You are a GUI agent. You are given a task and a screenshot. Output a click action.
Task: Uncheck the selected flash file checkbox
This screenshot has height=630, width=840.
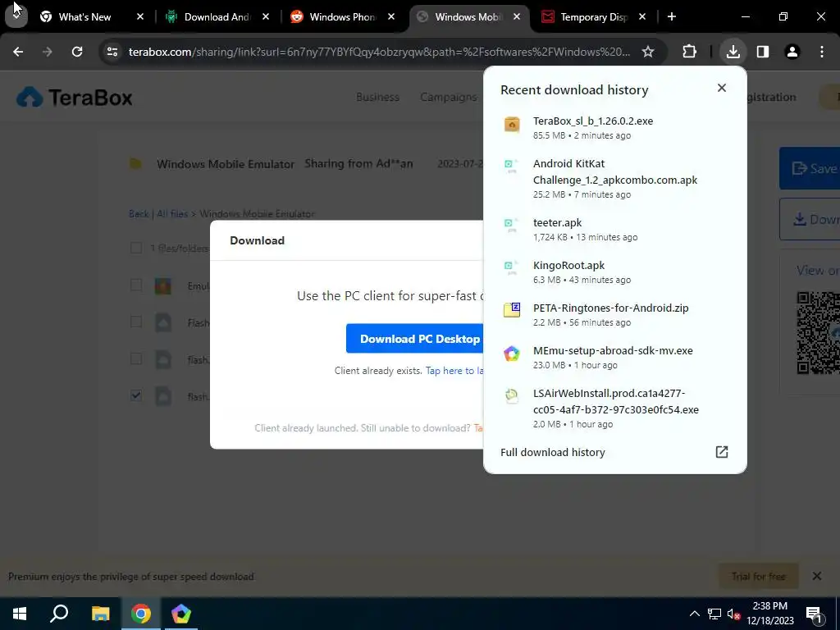pyautogui.click(x=136, y=395)
